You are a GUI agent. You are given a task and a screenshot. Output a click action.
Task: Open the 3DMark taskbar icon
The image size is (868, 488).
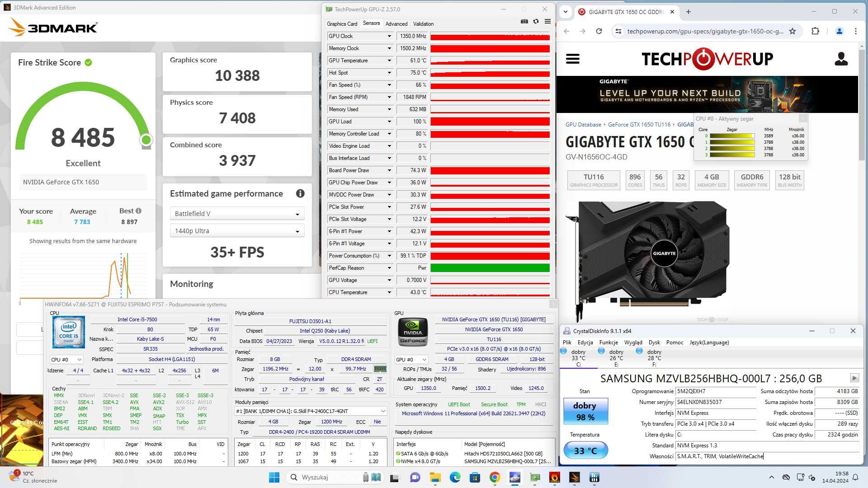[574, 477]
